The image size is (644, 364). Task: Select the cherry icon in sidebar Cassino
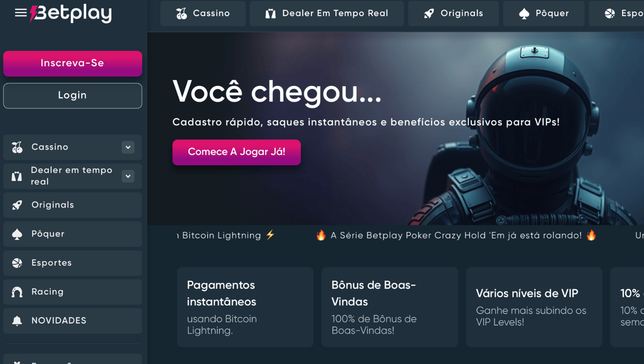pyautogui.click(x=17, y=147)
